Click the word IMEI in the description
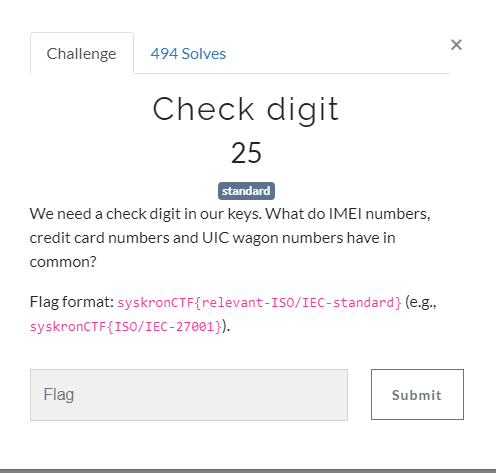 (345, 214)
